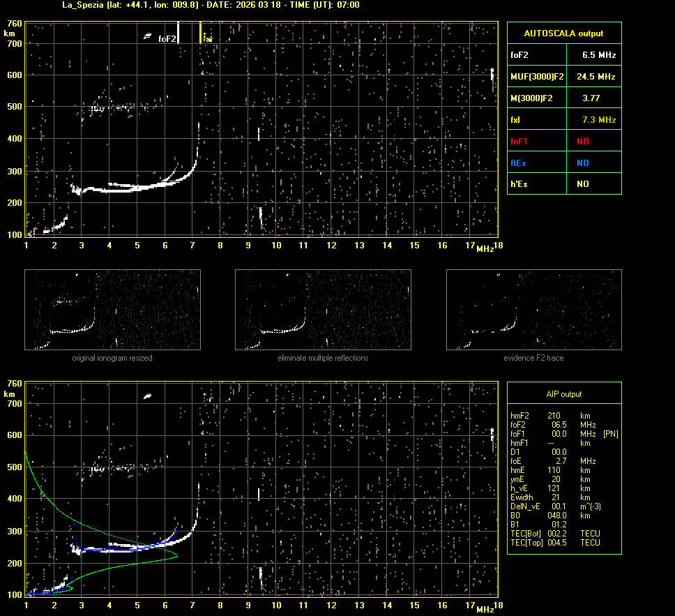Click the green electron density profile peak
The height and width of the screenshot is (616, 675).
pyautogui.click(x=174, y=556)
